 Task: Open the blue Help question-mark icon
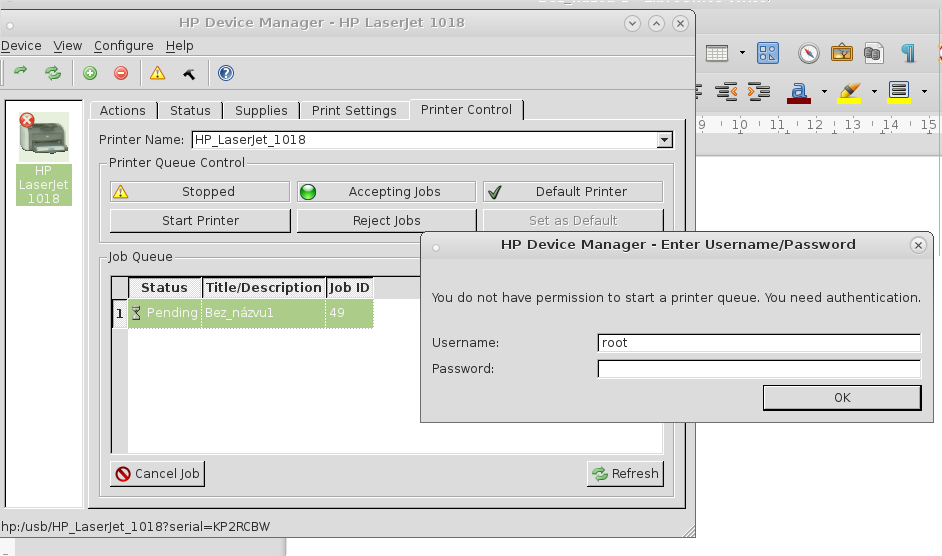pos(225,73)
